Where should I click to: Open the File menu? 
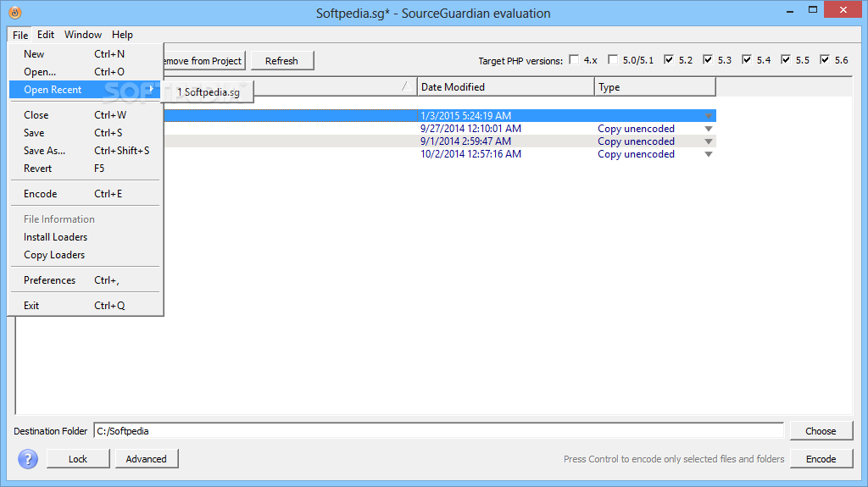[20, 35]
